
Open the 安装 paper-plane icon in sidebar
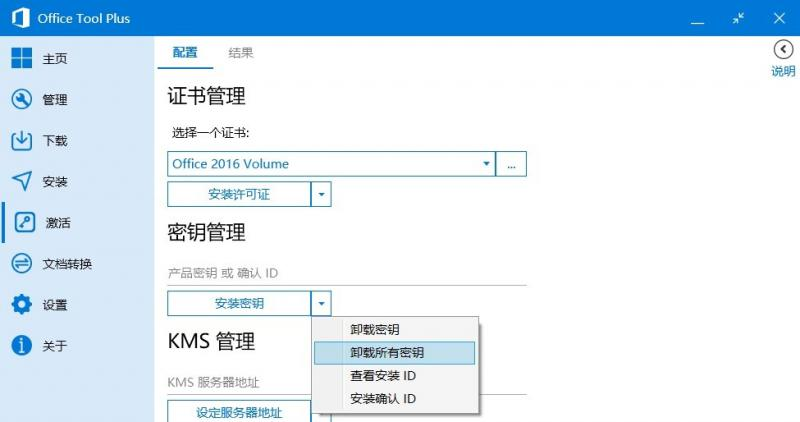(x=21, y=181)
